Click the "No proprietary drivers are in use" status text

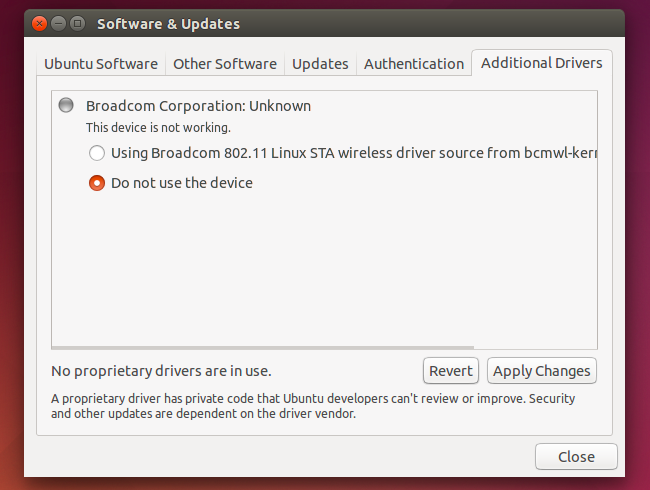[x=161, y=371]
